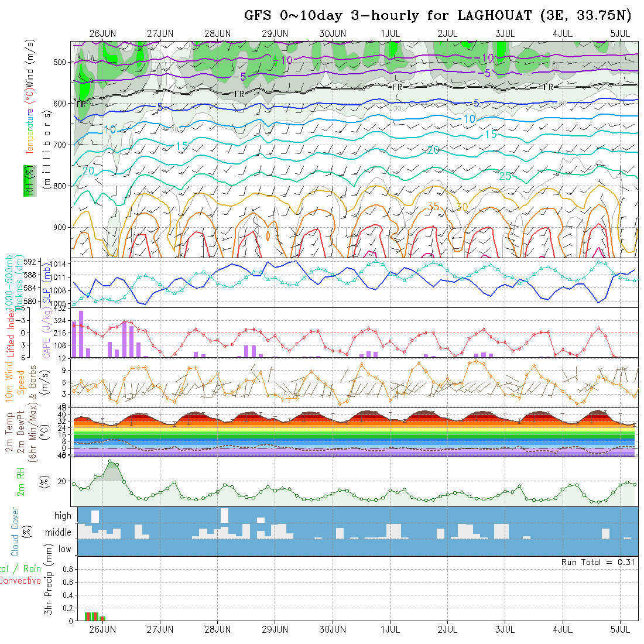
Task: Click the 'middle' cloud cover level label
Action: click(x=59, y=533)
